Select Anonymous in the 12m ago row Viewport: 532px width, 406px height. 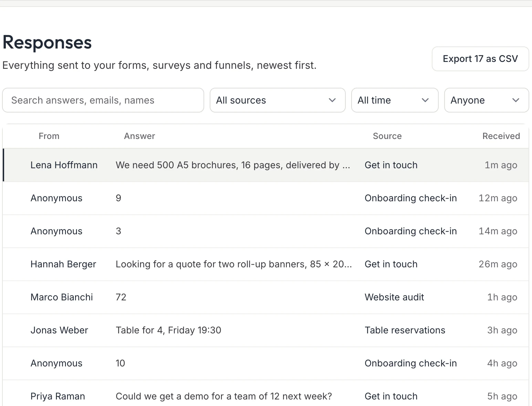(x=56, y=198)
